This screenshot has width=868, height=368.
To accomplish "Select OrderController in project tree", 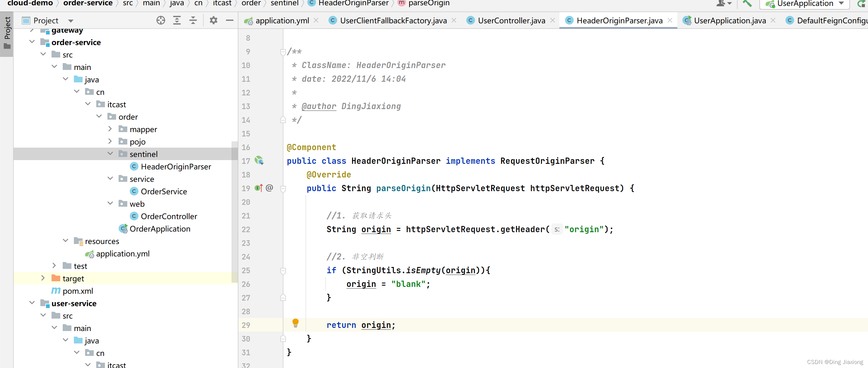I will click(x=170, y=216).
